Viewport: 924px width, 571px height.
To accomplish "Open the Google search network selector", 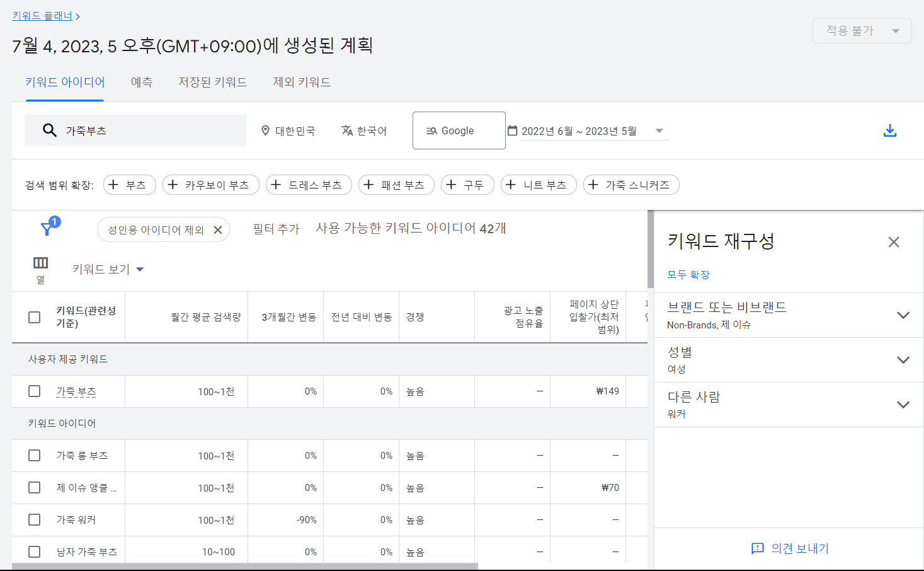I will pos(459,130).
